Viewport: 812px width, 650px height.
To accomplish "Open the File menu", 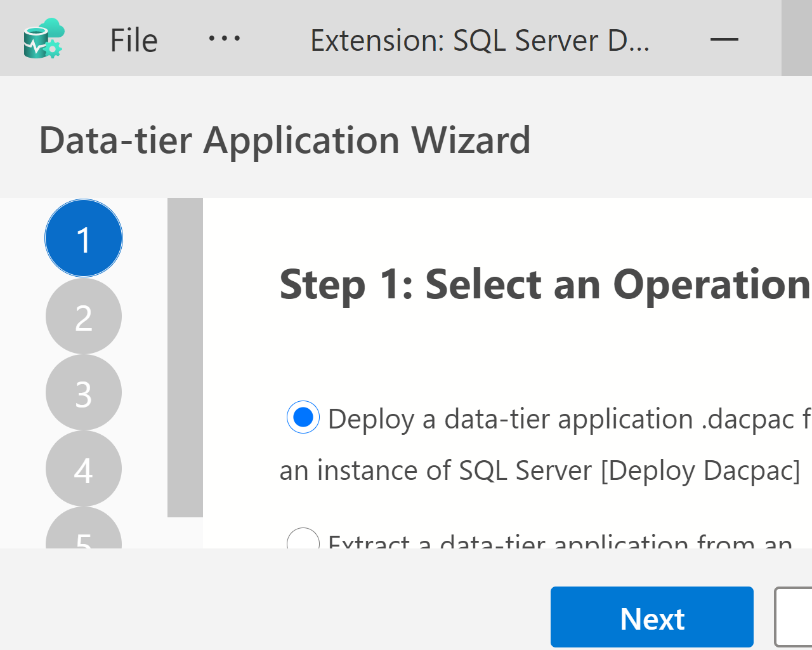I will coord(133,39).
